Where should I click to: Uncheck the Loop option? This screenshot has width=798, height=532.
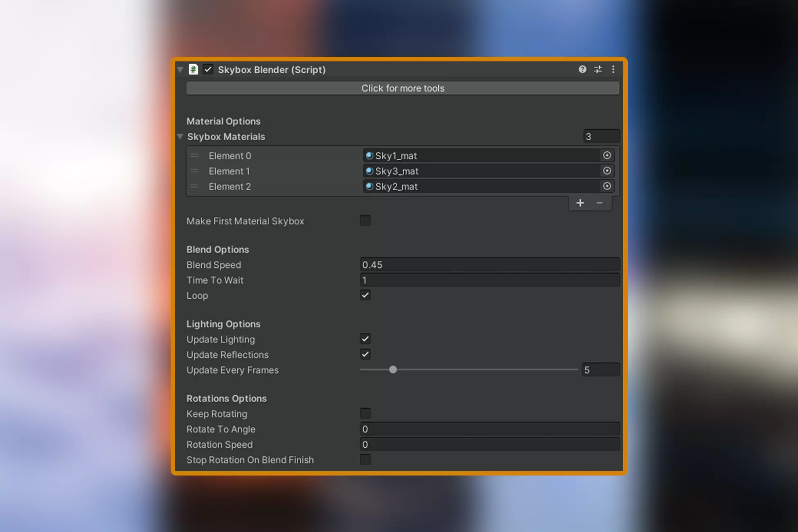365,295
